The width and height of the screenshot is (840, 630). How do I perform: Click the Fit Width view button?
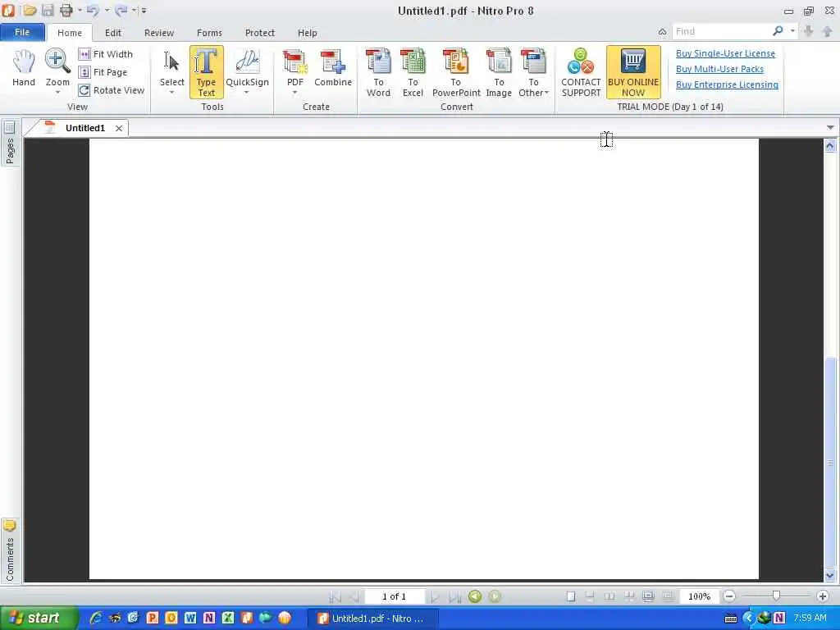106,54
